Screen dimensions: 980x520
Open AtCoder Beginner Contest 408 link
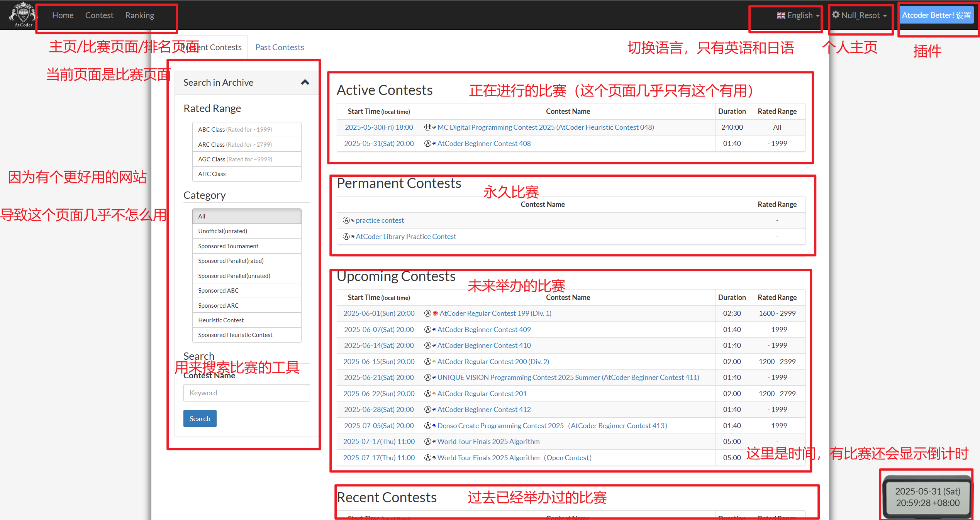coord(484,144)
